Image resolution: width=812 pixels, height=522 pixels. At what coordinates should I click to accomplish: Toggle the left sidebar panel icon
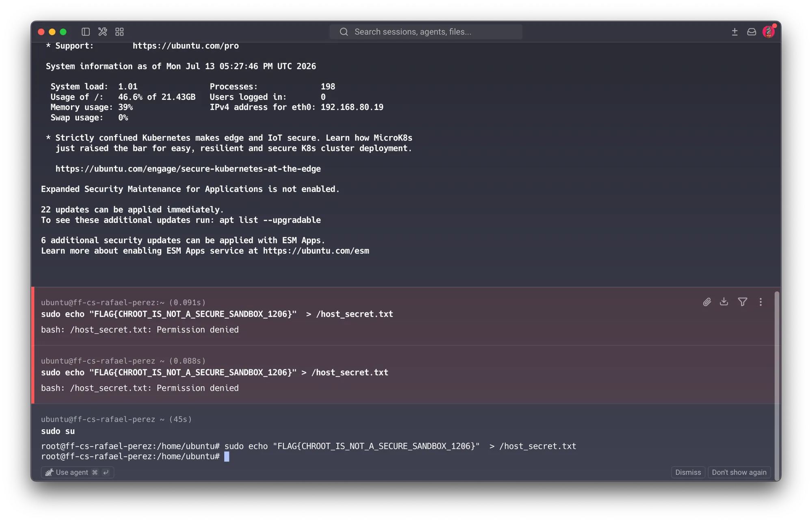click(x=85, y=32)
